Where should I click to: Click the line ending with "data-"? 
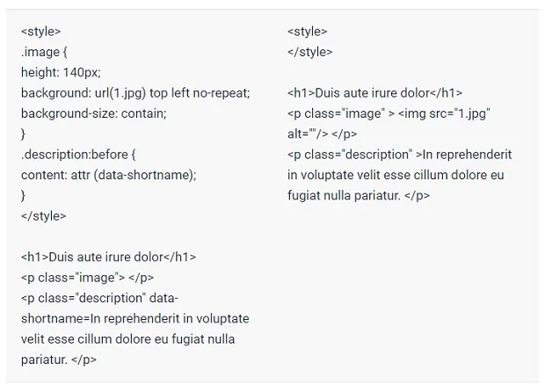tap(99, 298)
